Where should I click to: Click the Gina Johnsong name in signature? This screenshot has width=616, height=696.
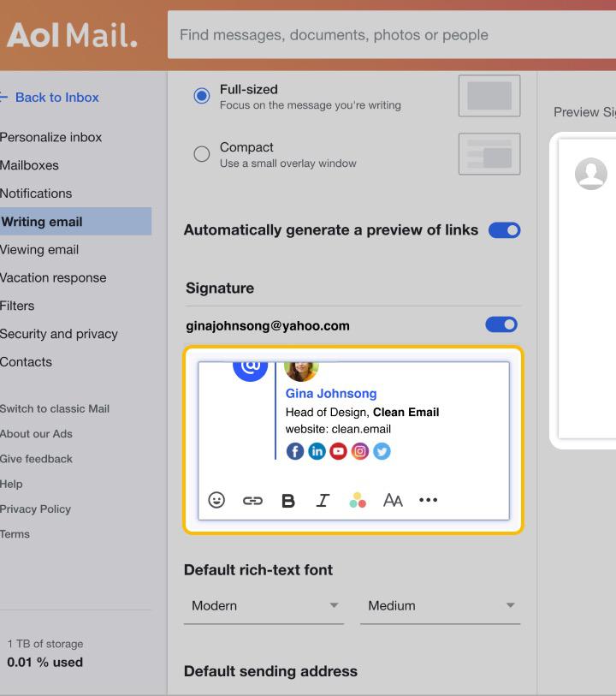tap(331, 393)
